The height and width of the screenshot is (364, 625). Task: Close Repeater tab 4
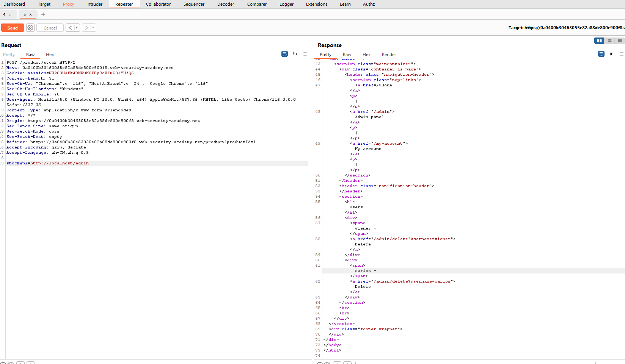pyautogui.click(x=10, y=14)
